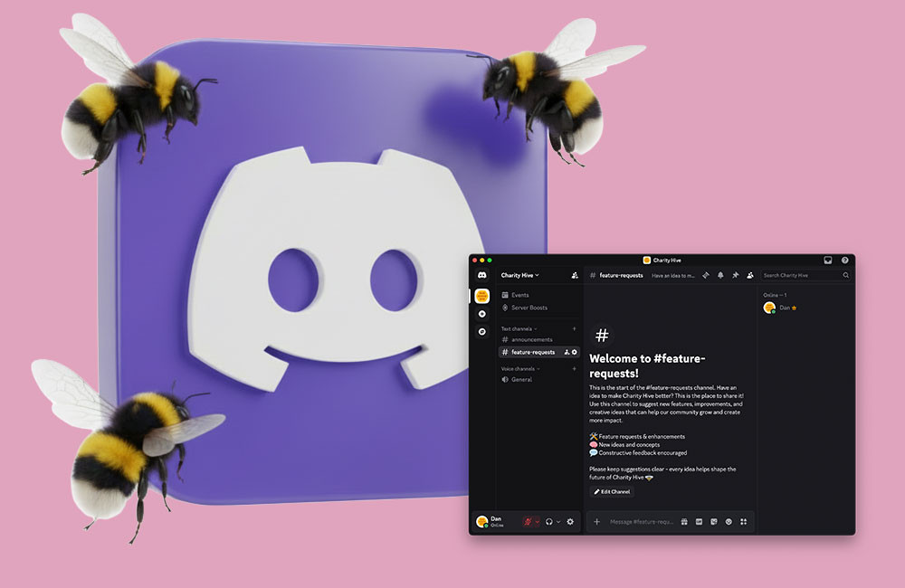The height and width of the screenshot is (588, 905).
Task: Click the Edit Channel button
Action: (x=612, y=491)
